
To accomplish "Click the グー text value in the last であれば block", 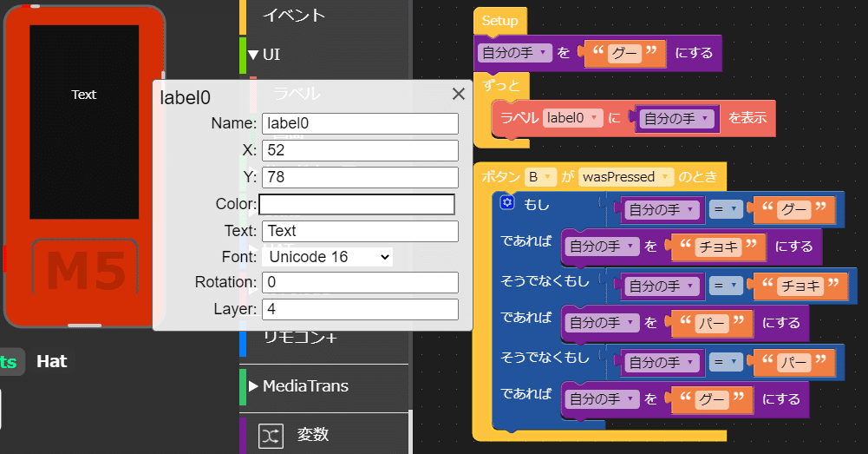I will pyautogui.click(x=711, y=399).
